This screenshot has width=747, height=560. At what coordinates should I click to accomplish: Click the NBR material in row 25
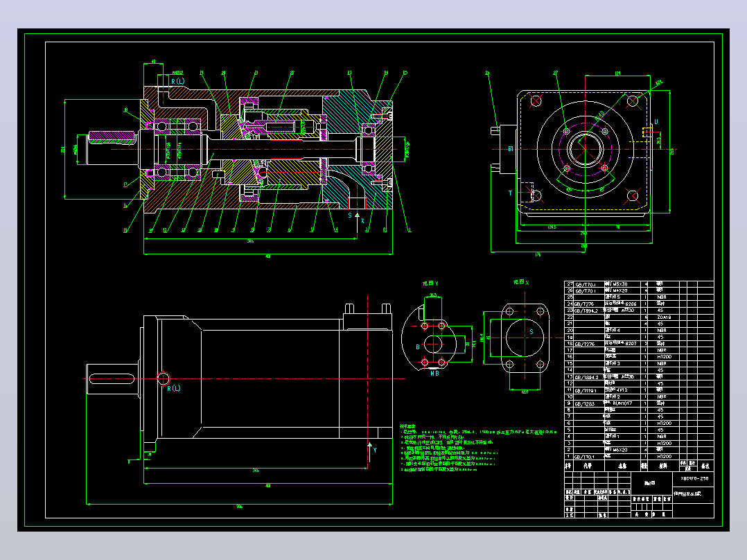pos(662,297)
